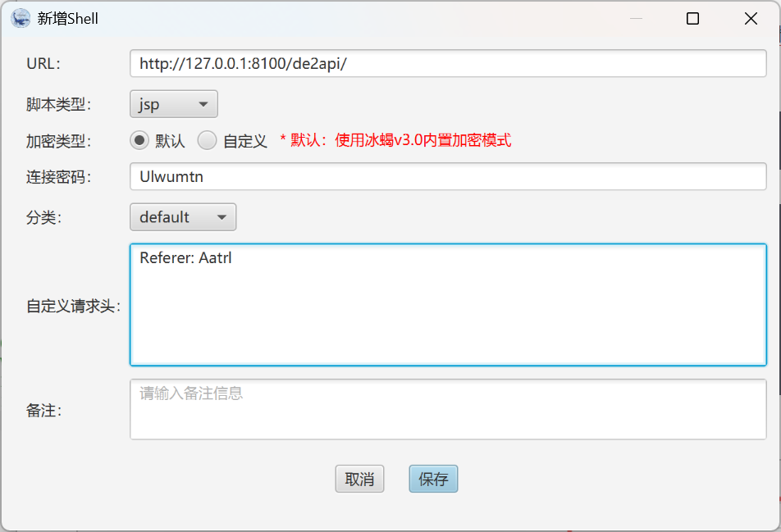Viewport: 781px width, 532px height.
Task: Open the 脚本类型 jsp dropdown
Action: (174, 104)
